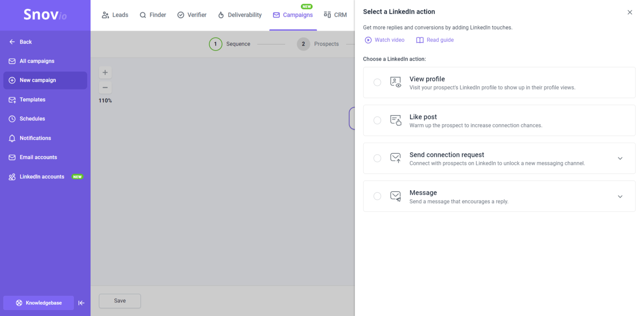Click the View profile icon
Viewport: 644px width, 316px height.
click(396, 82)
